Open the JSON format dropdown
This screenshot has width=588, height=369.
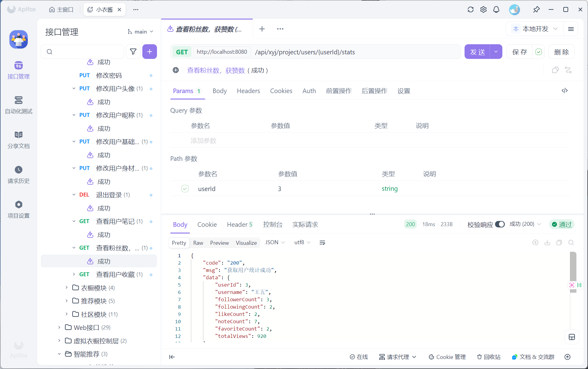(x=275, y=242)
